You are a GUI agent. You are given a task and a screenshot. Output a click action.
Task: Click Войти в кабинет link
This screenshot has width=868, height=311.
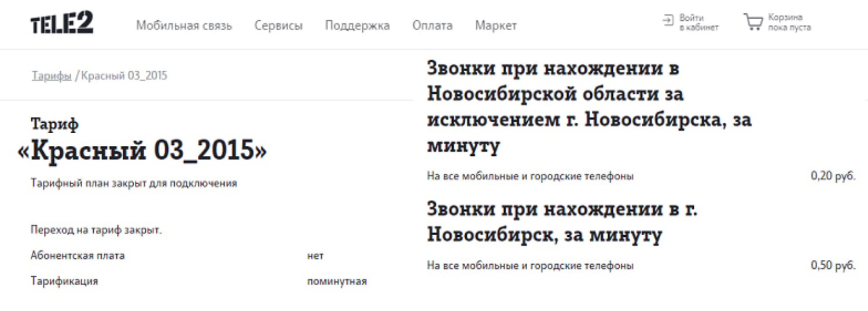(x=698, y=23)
